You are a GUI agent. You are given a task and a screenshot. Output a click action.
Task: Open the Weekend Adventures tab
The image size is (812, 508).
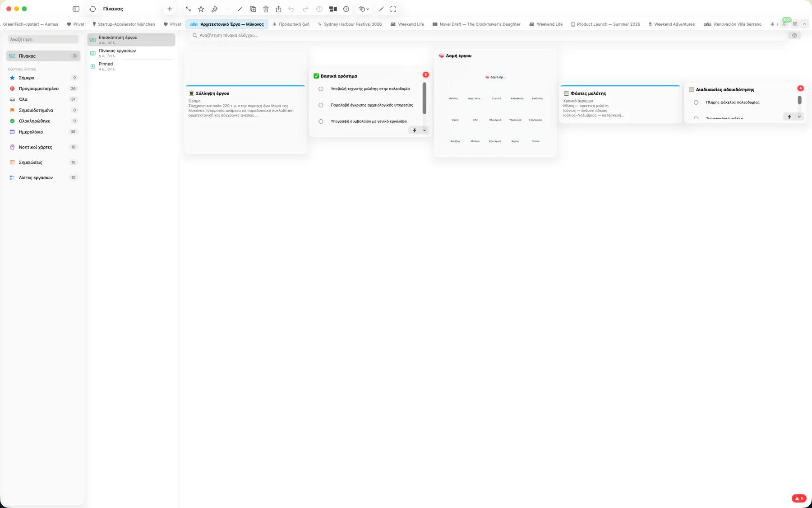click(x=671, y=24)
